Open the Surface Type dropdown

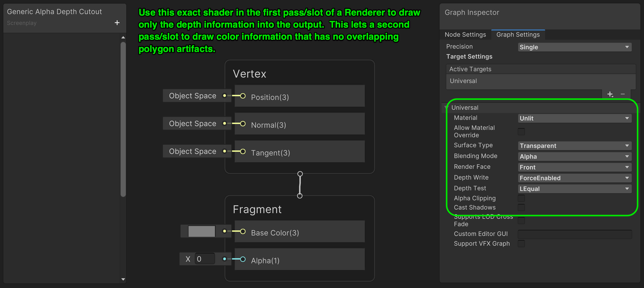(x=574, y=146)
